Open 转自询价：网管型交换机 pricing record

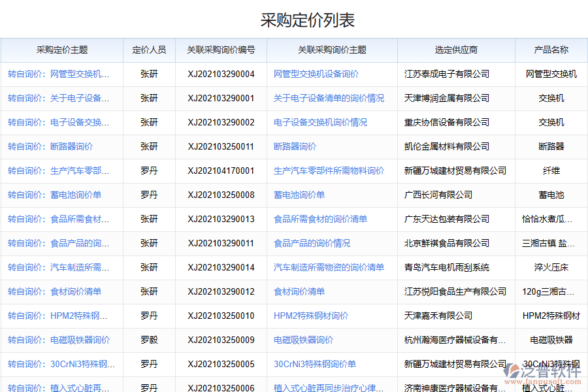tap(61, 74)
